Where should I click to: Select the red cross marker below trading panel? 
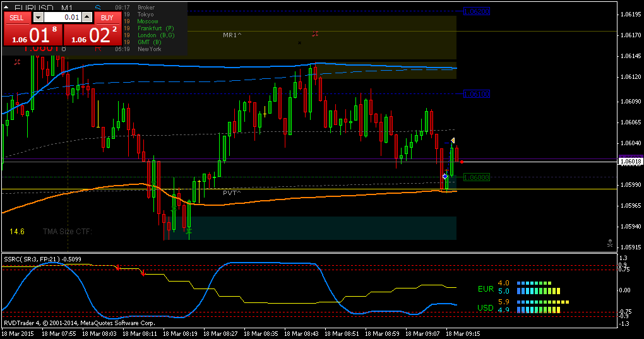[17, 62]
